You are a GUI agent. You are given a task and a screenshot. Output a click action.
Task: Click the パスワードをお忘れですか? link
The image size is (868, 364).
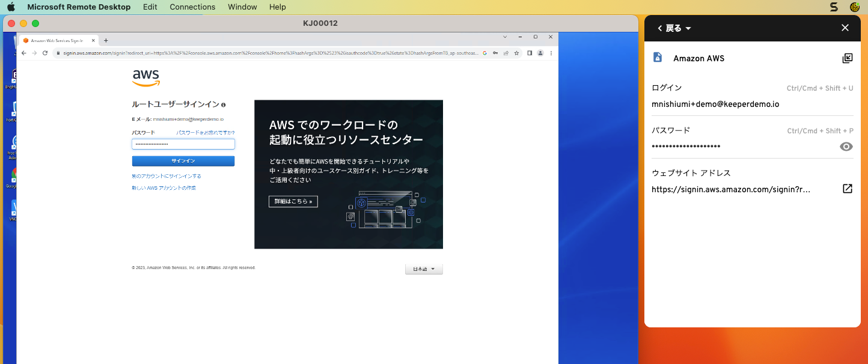coord(205,132)
